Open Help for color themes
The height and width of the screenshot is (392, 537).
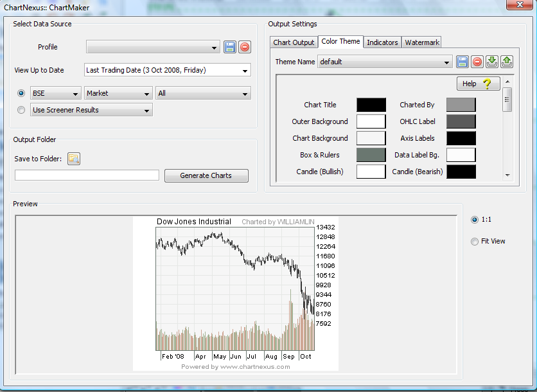[478, 84]
